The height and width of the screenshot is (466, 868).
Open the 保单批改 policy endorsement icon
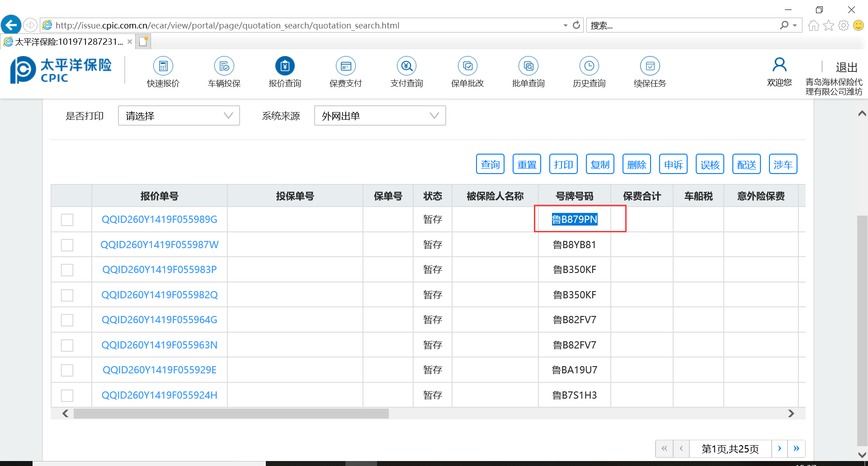click(467, 66)
